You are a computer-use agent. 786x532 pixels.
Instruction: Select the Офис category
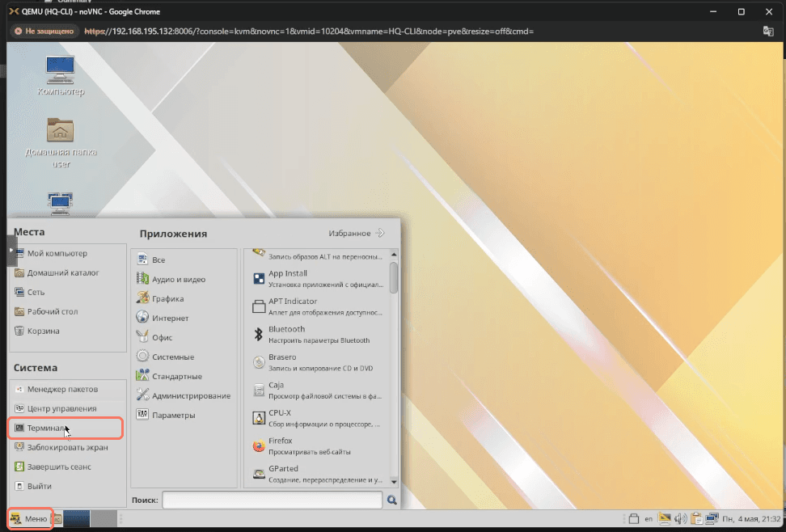(184, 337)
